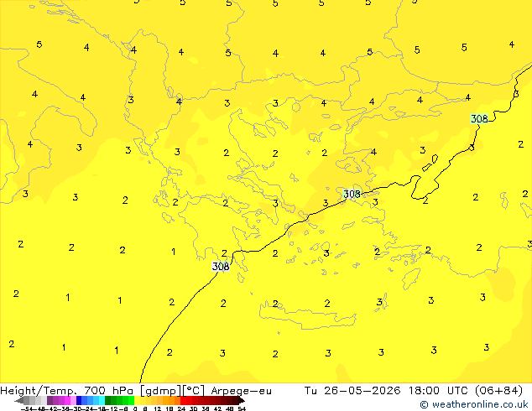532x411 pixels.
Task: Pick the cyan swatch on the temperature scale
Action: pos(102,401)
